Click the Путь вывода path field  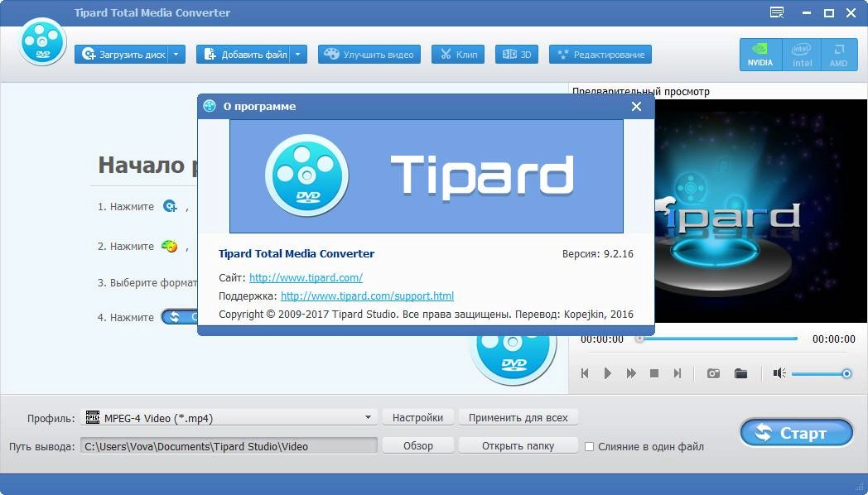(229, 446)
